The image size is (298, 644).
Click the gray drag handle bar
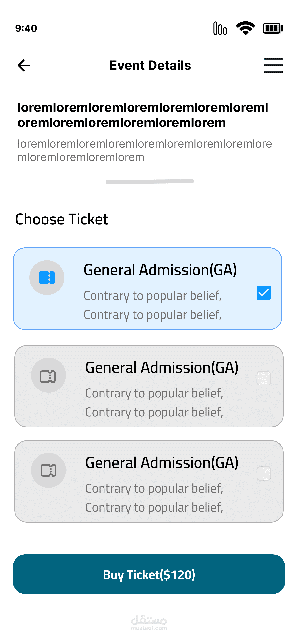click(x=150, y=181)
